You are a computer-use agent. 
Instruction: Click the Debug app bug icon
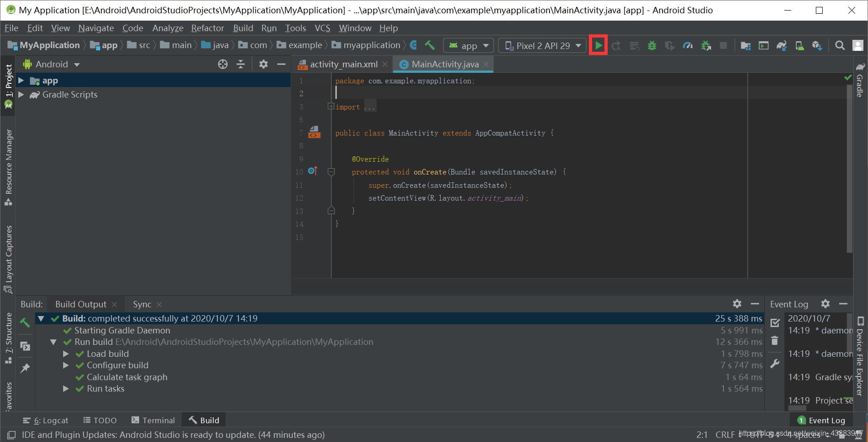[652, 45]
